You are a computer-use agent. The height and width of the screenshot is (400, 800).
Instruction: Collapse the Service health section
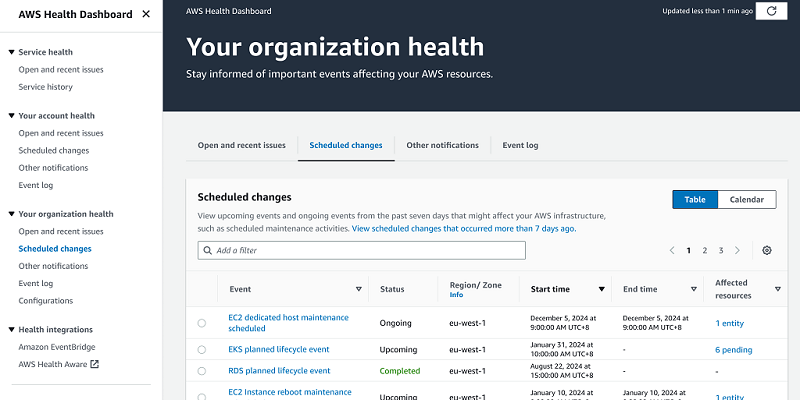(x=11, y=52)
